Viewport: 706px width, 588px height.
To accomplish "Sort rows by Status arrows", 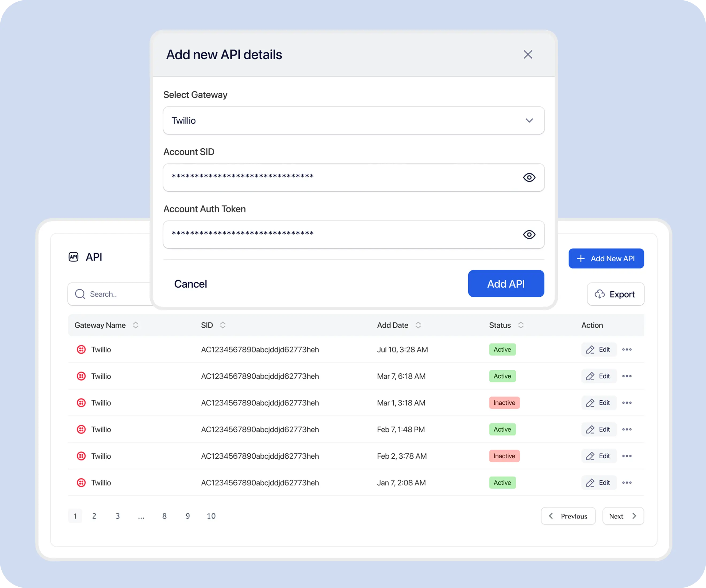I will pos(521,325).
